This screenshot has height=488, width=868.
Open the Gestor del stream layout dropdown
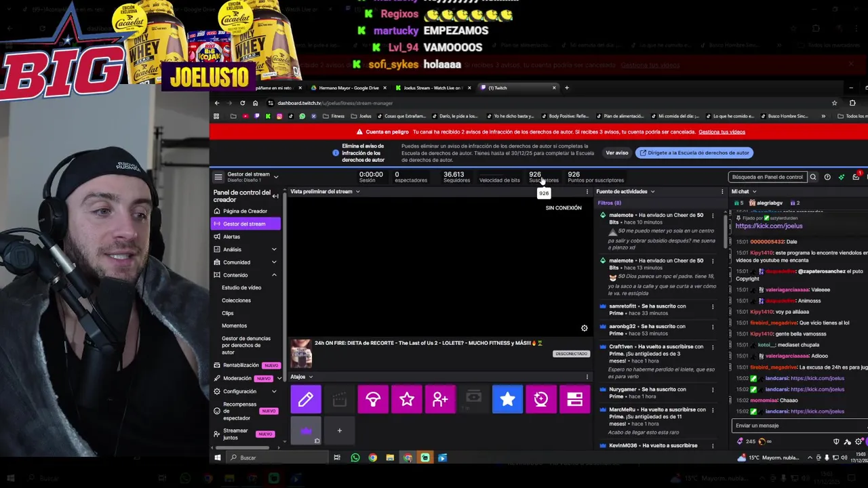pyautogui.click(x=275, y=177)
